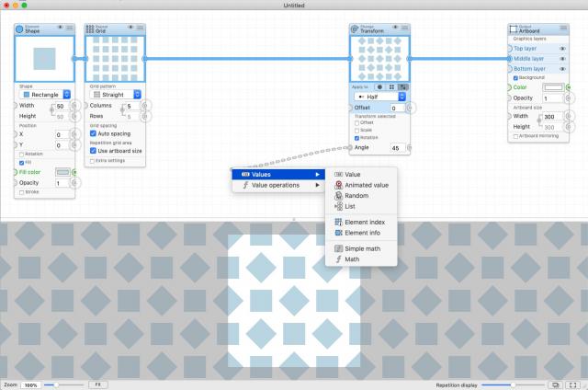Click the fullscreen preview icon
The width and height of the screenshot is (588, 390).
(573, 384)
